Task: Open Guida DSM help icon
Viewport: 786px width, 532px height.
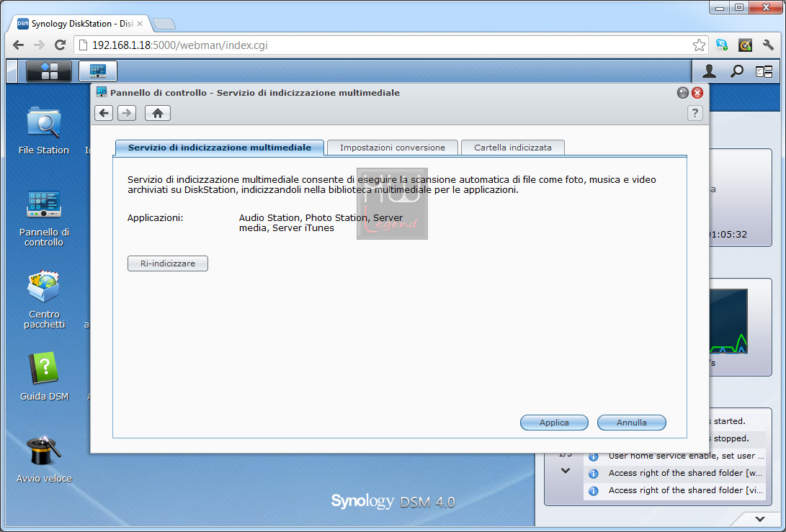Action: click(44, 376)
